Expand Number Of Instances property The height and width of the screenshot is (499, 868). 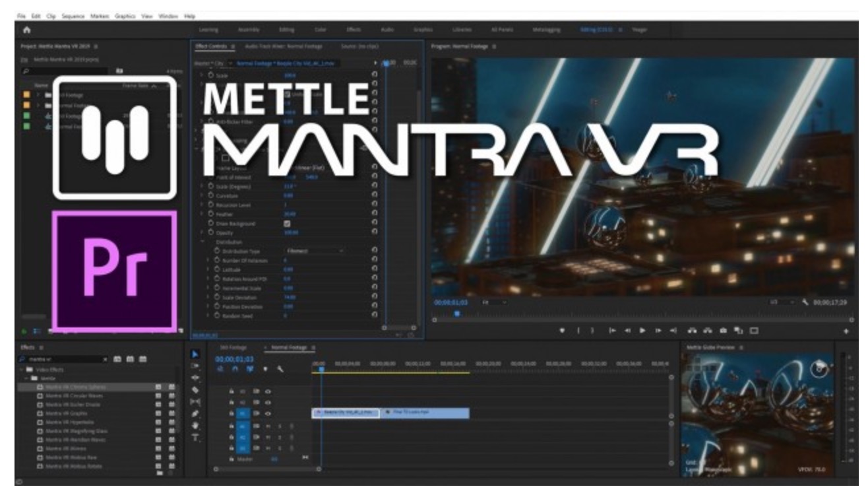(x=208, y=260)
